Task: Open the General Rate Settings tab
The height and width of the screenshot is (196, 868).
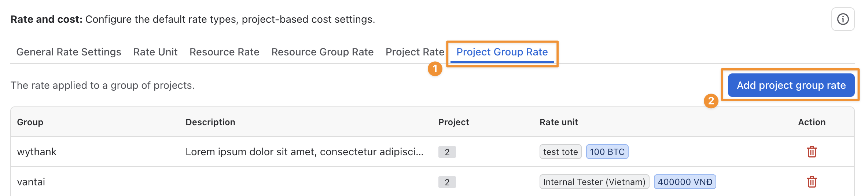Action: (x=69, y=52)
